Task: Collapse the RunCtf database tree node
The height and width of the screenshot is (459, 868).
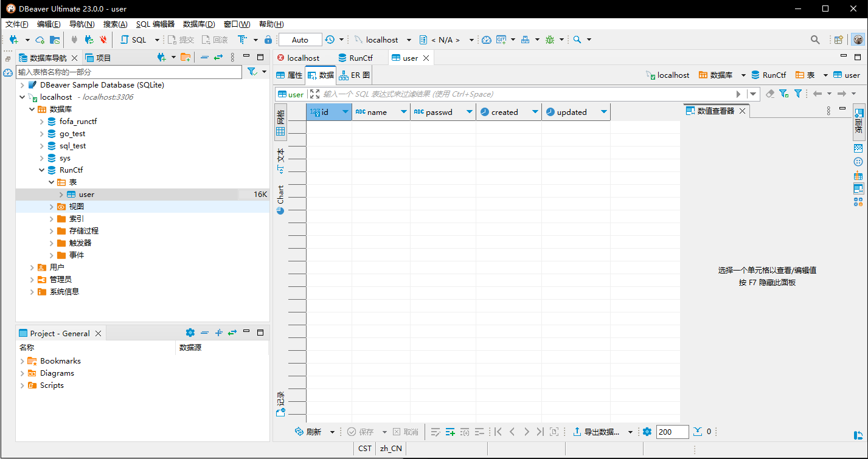Action: [42, 170]
